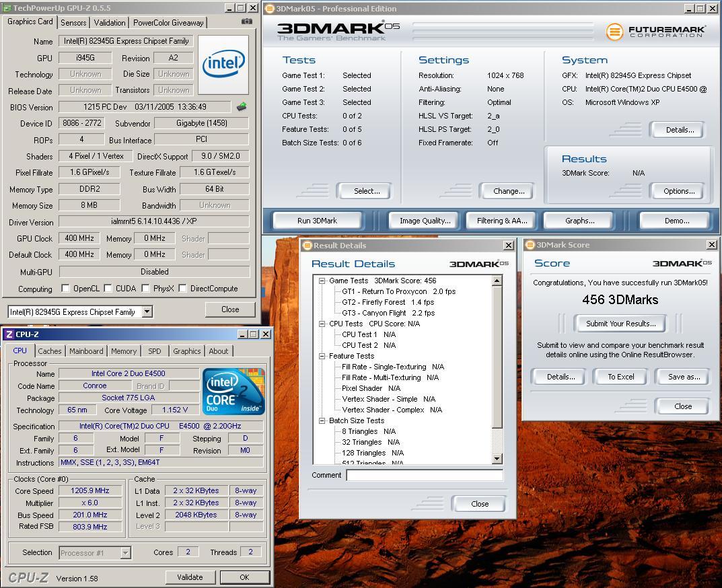The width and height of the screenshot is (722, 588).
Task: Collapse the CPU Tests tree node
Action: click(322, 324)
